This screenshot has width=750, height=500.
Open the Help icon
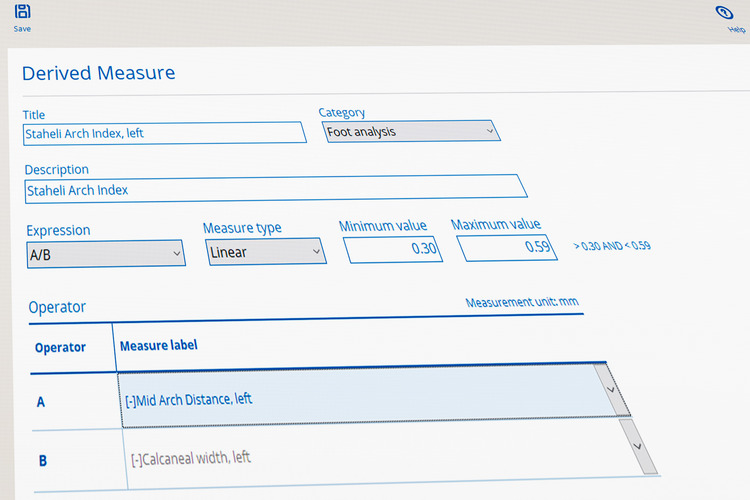pos(724,13)
